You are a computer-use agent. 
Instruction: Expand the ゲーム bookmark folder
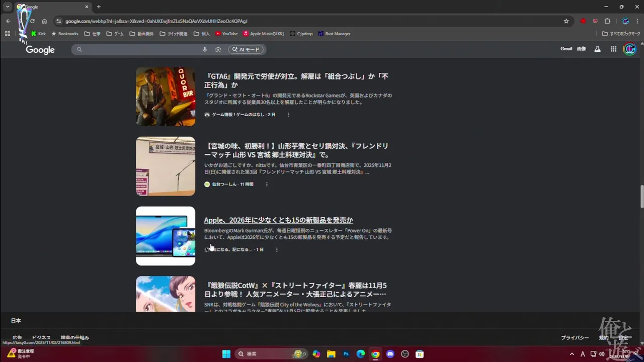115,34
